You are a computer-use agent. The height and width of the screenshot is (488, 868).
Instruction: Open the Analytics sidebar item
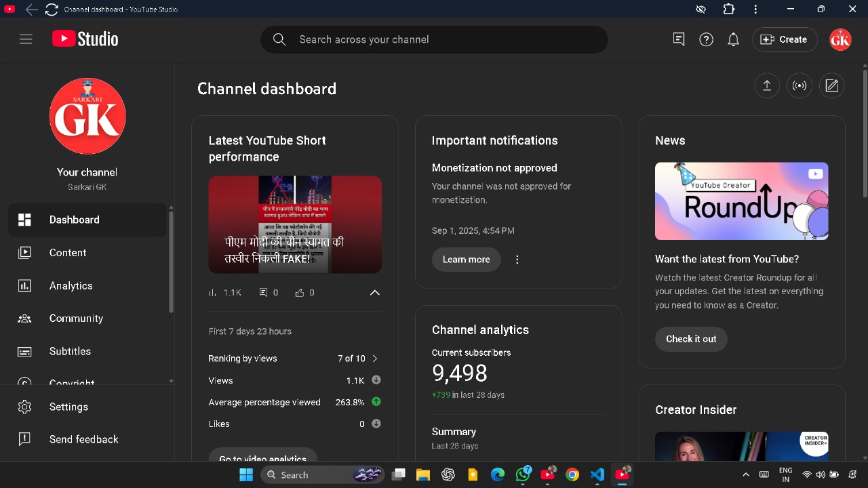tap(87, 286)
